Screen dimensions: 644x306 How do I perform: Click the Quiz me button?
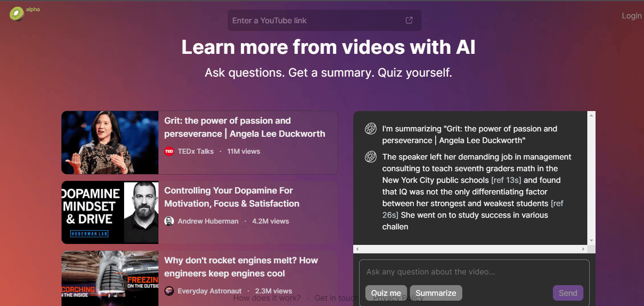[386, 293]
